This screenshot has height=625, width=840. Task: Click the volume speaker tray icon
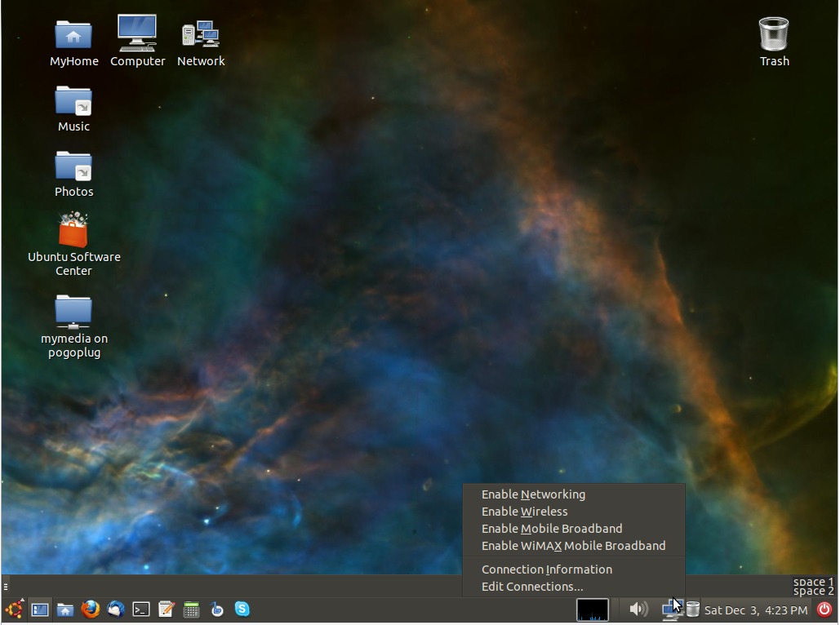638,609
